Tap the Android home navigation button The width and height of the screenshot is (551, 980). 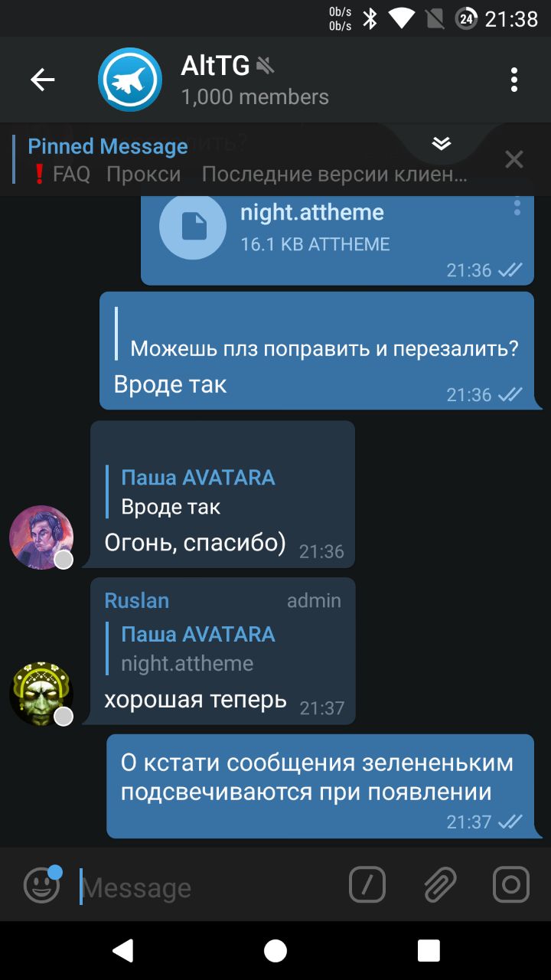click(275, 951)
